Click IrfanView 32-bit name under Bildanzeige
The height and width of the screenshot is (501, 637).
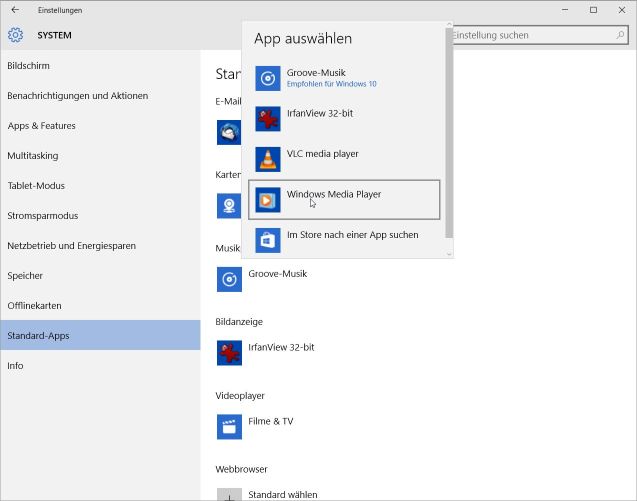(x=281, y=347)
